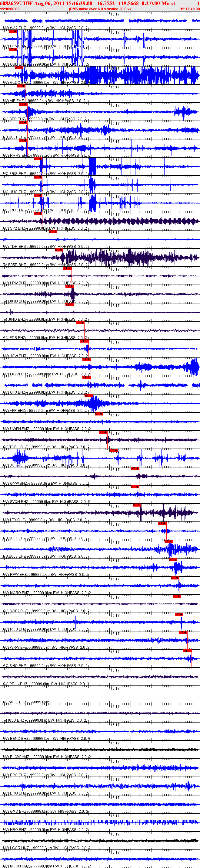Click the red pick marker on the UW JORV trace
Screen dimensions: 200x868
click(114, 450)
